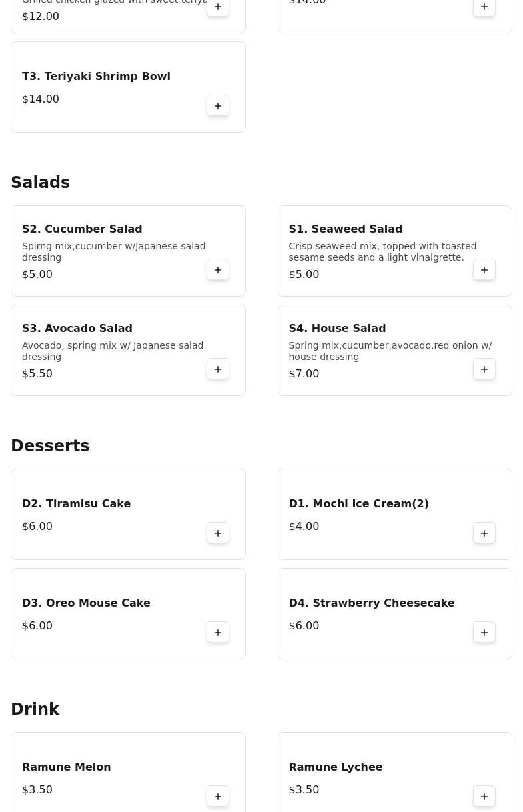Add Cucumber Salad using plus button
The width and height of the screenshot is (523, 812).
tap(218, 270)
